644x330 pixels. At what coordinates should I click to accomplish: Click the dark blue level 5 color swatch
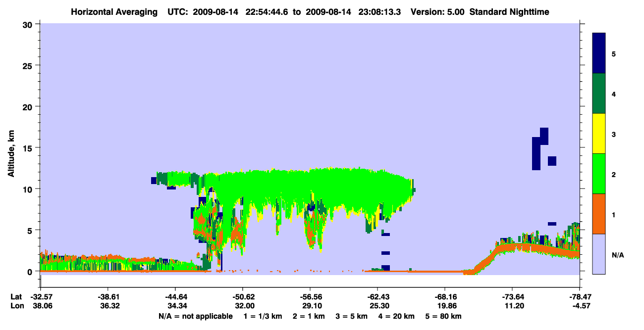coord(599,53)
